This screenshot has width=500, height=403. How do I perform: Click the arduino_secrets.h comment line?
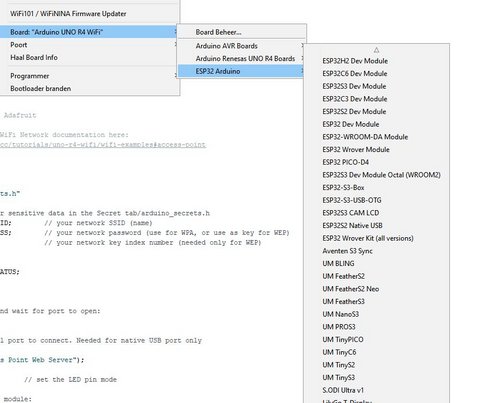tap(105, 213)
